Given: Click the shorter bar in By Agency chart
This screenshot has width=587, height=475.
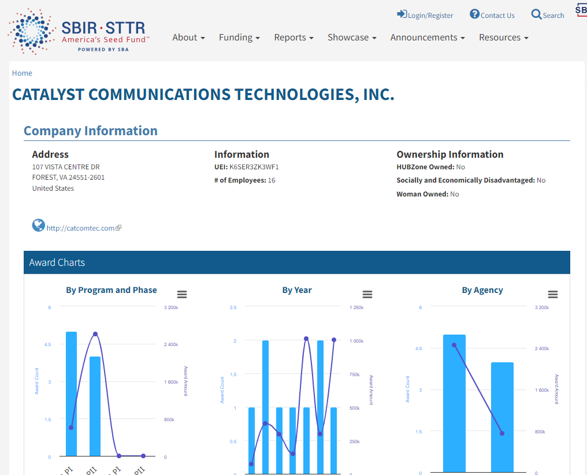Looking at the screenshot, I should (502, 417).
